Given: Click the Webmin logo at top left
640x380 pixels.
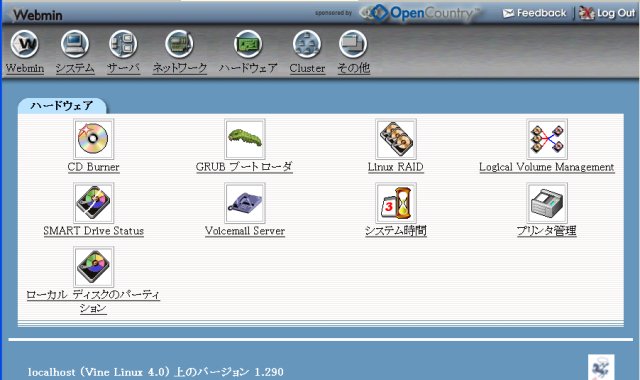Looking at the screenshot, I should [x=38, y=15].
